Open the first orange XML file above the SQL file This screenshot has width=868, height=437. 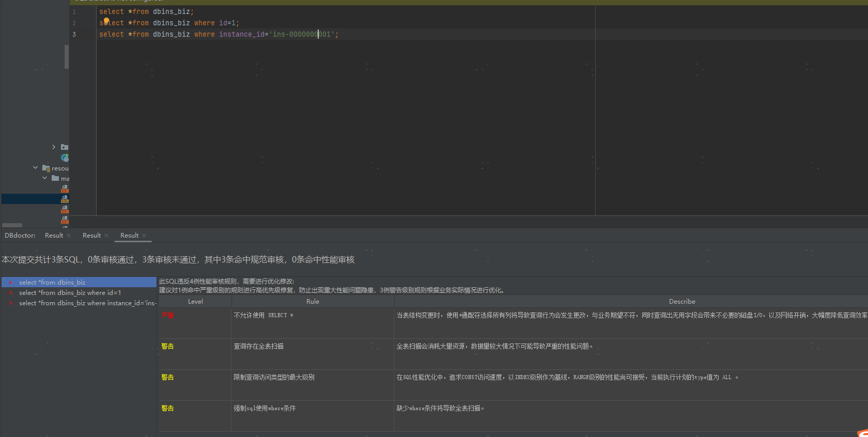[x=65, y=189]
